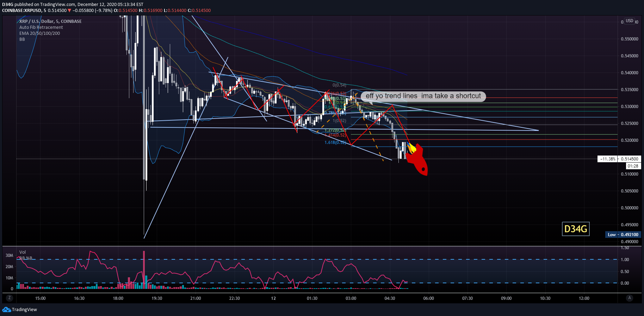Click the TradingView logo in the footer
The image size is (644, 316).
click(x=20, y=310)
